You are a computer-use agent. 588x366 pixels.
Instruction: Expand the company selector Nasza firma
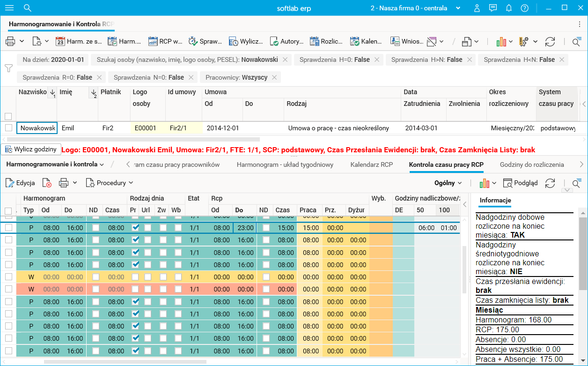click(458, 8)
